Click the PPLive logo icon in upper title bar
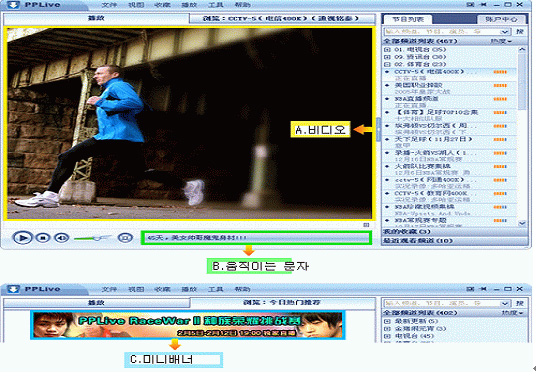Image resolution: width=536 pixels, height=380 pixels. tap(13, 5)
